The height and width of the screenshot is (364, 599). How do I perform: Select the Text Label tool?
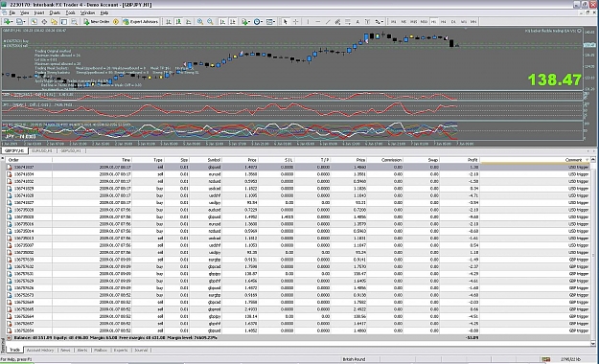coord(367,22)
